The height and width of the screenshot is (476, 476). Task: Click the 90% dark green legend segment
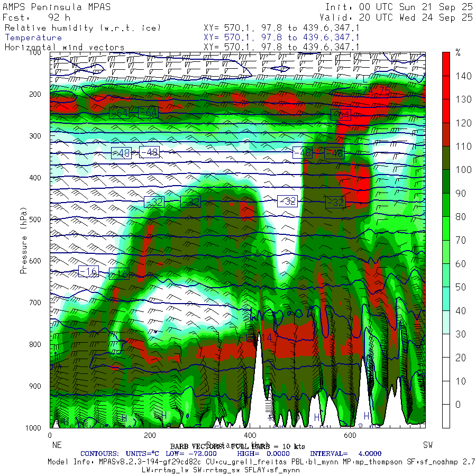tap(446, 181)
